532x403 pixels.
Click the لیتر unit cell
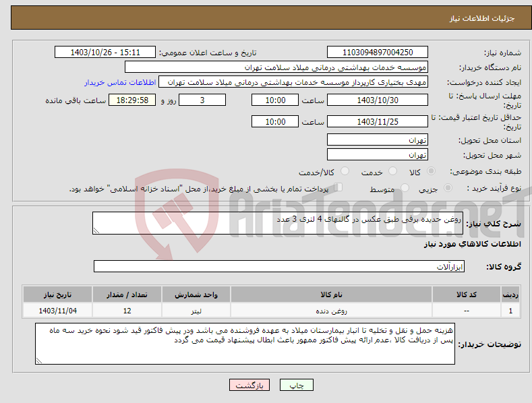pyautogui.click(x=196, y=311)
